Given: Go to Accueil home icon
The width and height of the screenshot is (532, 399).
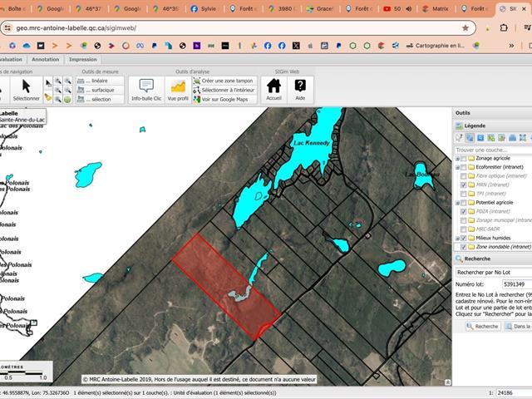Looking at the screenshot, I should tap(273, 88).
